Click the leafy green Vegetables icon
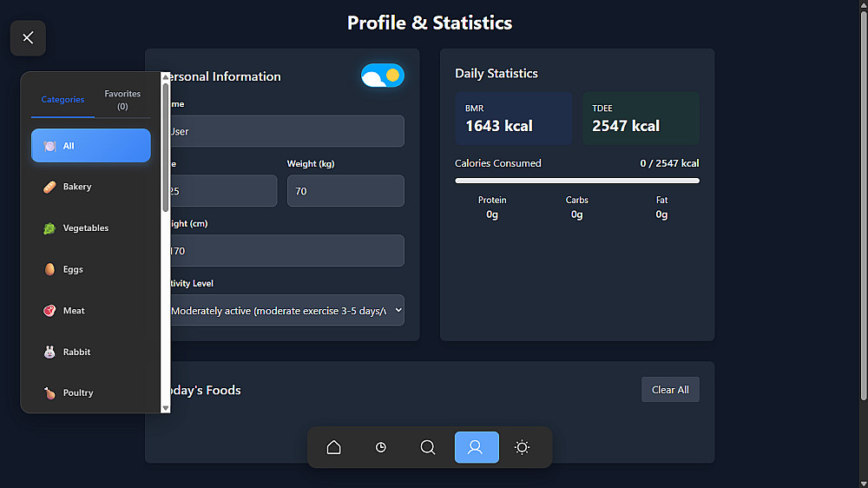Screen dimensions: 868x488 (49, 228)
